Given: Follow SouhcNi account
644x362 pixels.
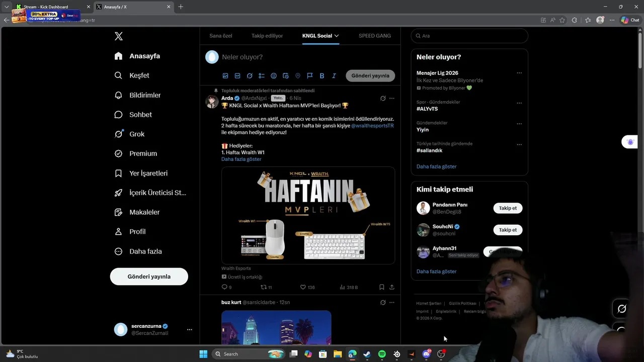Looking at the screenshot, I should point(508,230).
